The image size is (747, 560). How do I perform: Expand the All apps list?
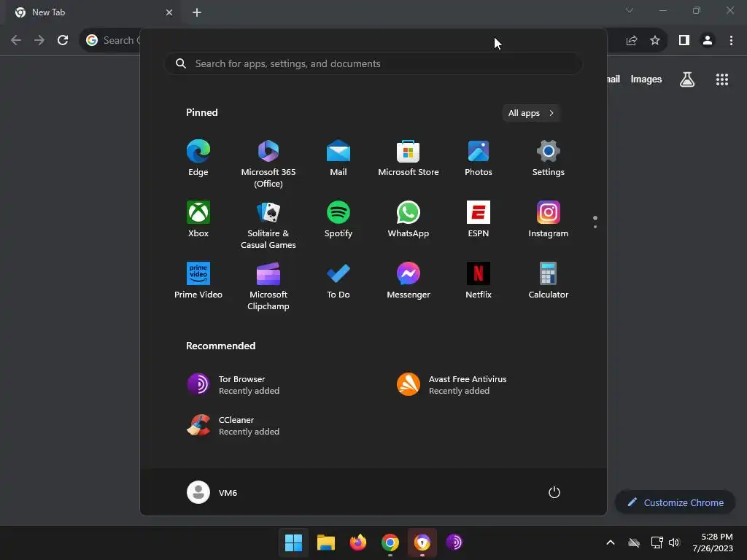[x=531, y=113]
